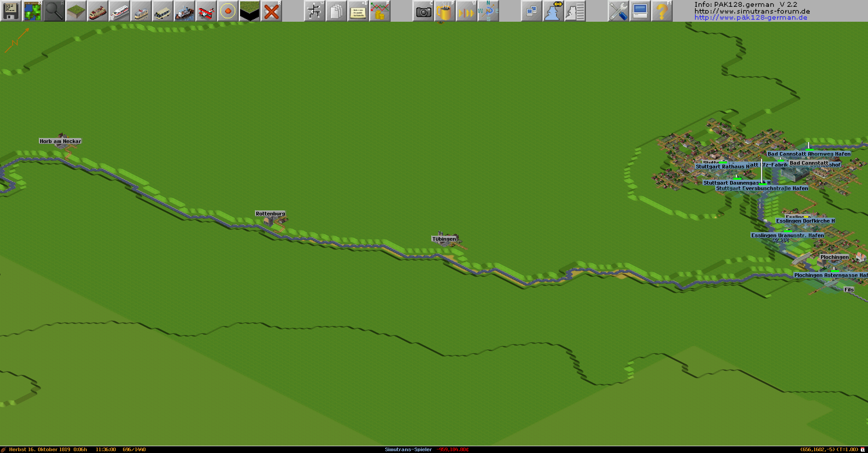Open the line management icon
Viewport: 868px width, 453px height.
pos(314,11)
